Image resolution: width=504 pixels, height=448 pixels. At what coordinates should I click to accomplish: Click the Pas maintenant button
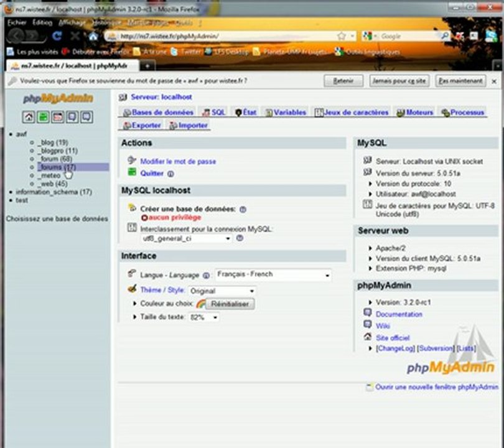point(460,81)
